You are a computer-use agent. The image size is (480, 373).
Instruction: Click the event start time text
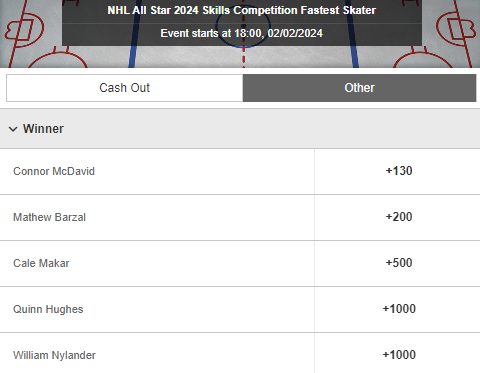[242, 33]
